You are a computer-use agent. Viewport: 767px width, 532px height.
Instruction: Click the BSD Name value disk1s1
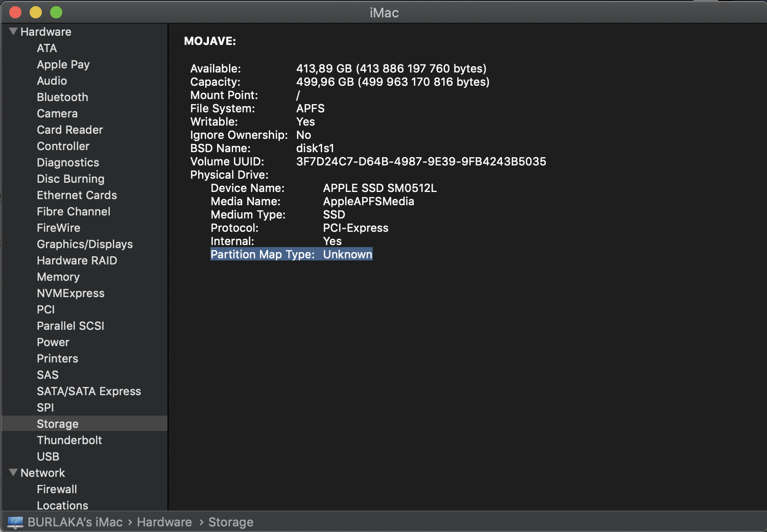tap(315, 148)
